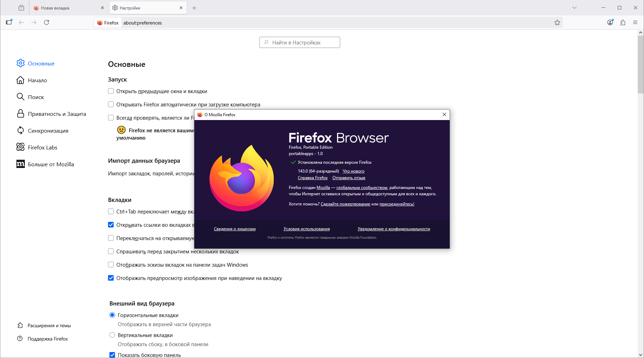Open Расширения и темы link
644x358 pixels.
[49, 325]
